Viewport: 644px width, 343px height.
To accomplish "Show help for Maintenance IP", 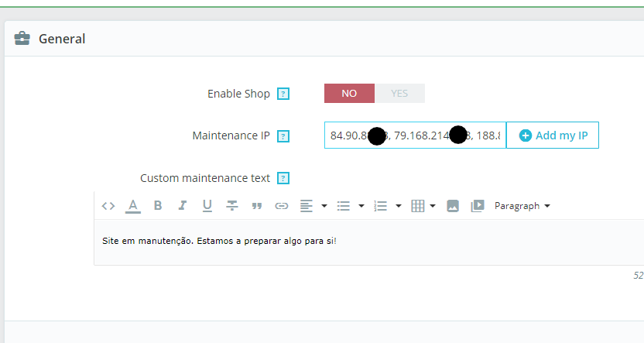I will [283, 136].
